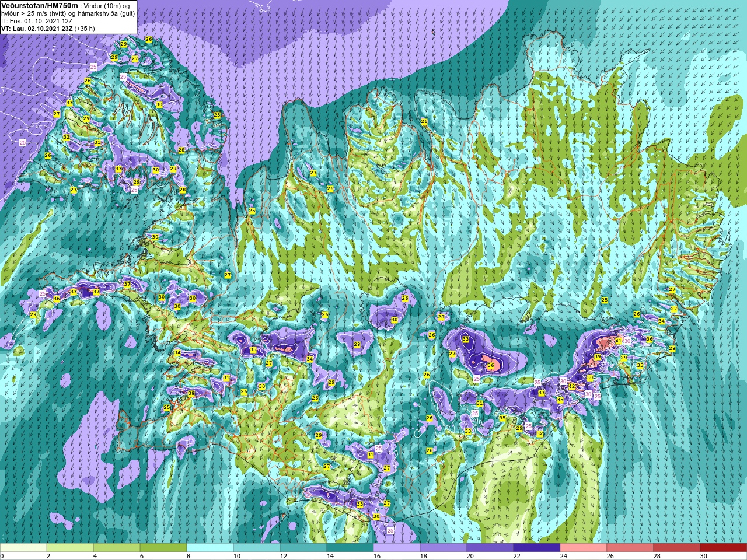
Task: Click the deep indigo 22–24 m/s swatch
Action: coord(537,548)
